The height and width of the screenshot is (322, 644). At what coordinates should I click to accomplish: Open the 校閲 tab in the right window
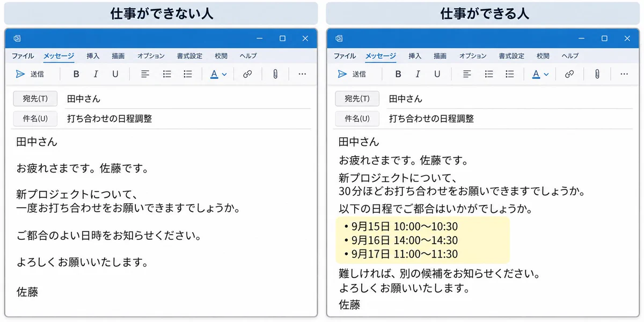point(543,56)
